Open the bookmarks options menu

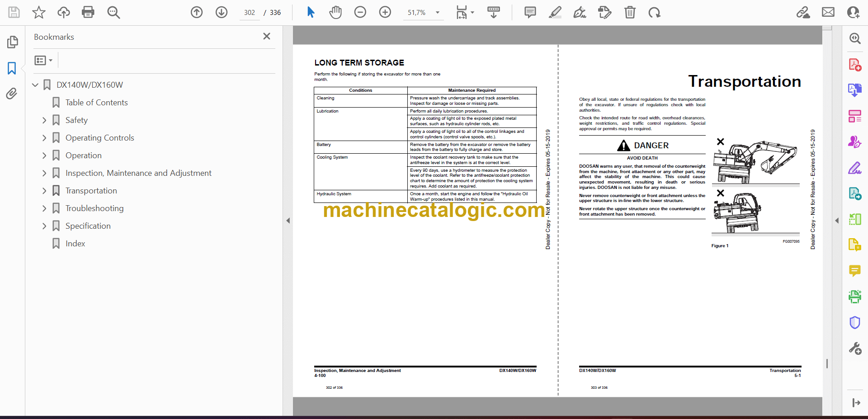[43, 60]
